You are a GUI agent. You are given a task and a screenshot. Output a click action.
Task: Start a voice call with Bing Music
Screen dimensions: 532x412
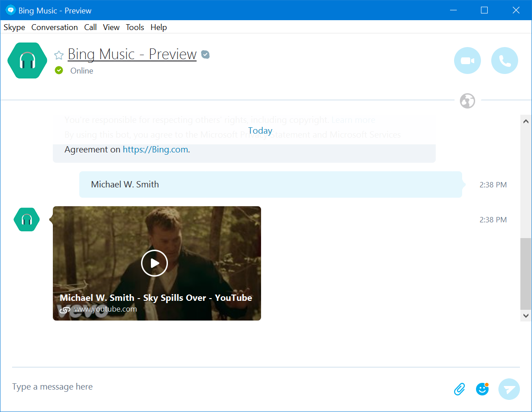pyautogui.click(x=504, y=61)
